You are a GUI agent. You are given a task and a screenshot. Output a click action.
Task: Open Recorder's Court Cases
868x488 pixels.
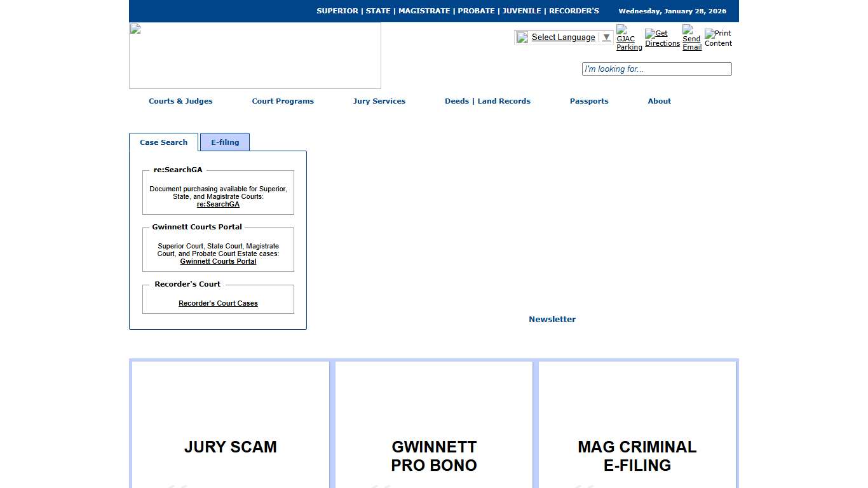[218, 303]
